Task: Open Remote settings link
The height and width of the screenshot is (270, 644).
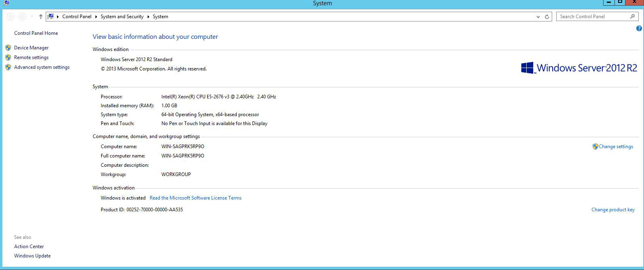Action: coord(31,57)
